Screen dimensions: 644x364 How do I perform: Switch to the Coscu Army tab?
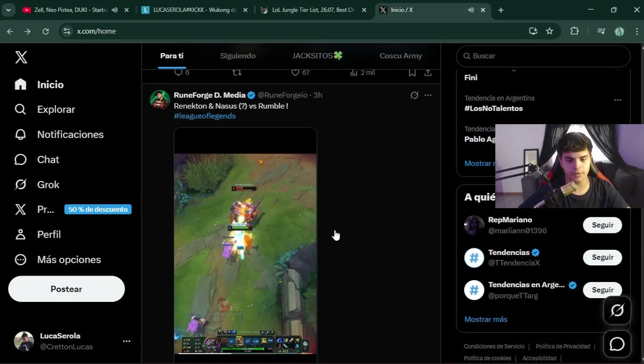401,56
